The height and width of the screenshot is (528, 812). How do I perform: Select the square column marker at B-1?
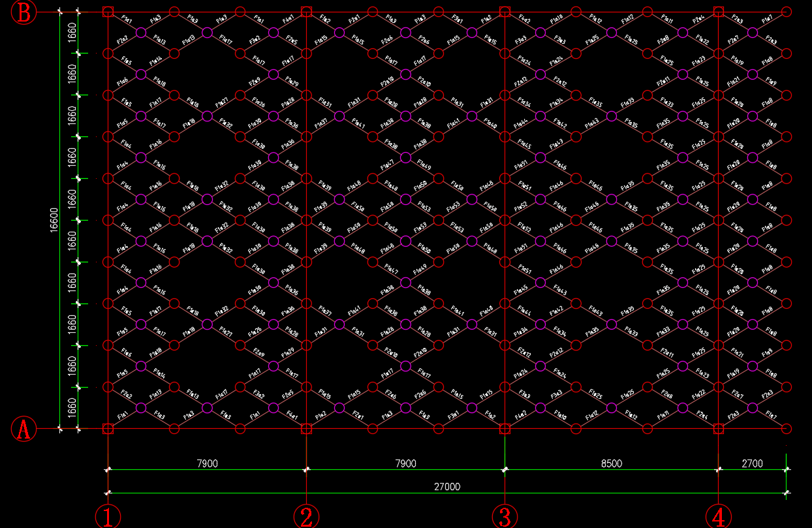tap(108, 12)
